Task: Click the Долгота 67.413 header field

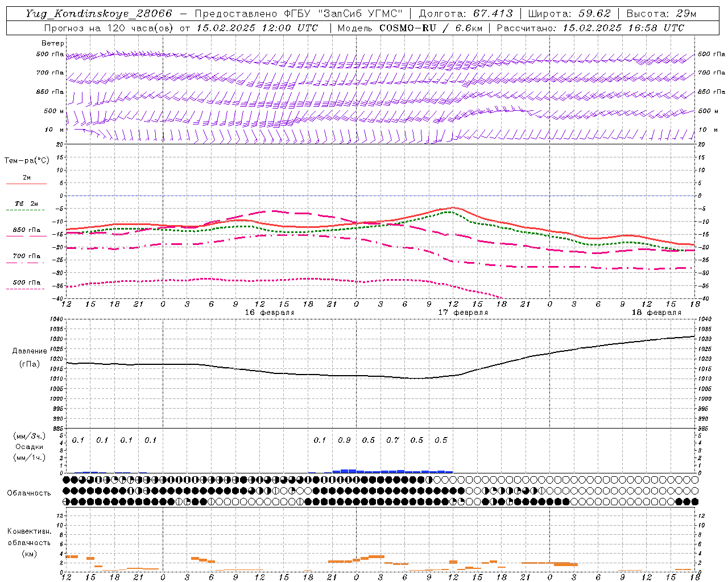Action: pos(465,14)
